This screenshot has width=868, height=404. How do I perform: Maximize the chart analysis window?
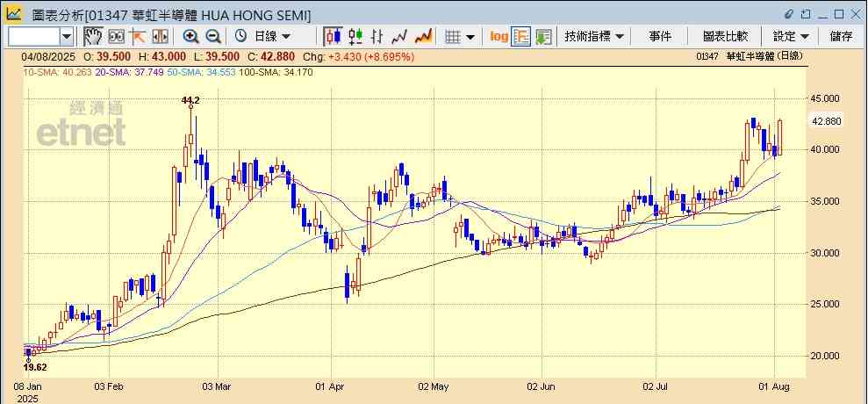click(839, 14)
